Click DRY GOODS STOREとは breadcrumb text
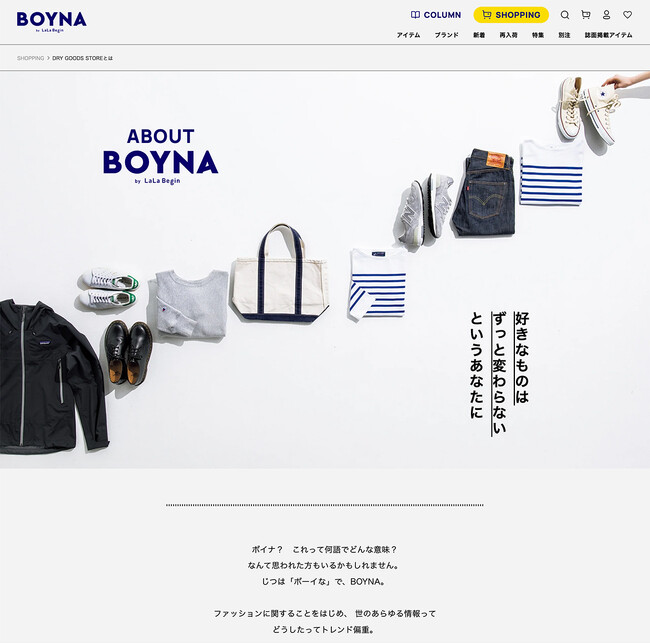 coord(82,58)
